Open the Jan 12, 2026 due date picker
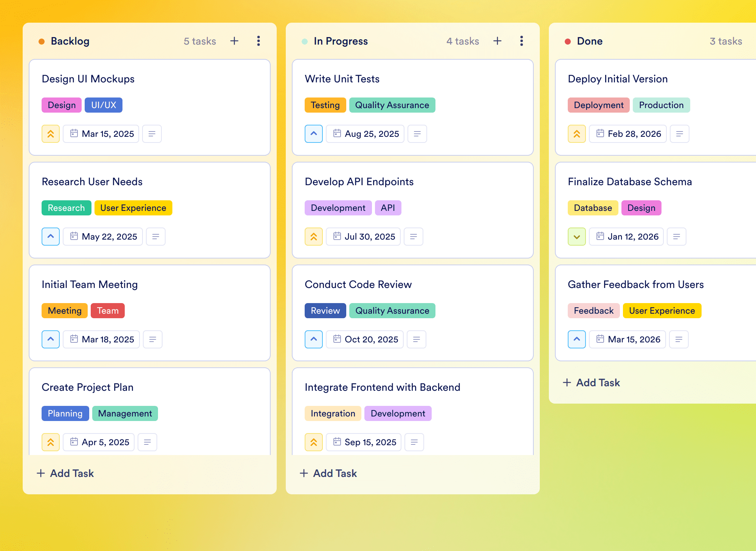The height and width of the screenshot is (551, 756). coord(626,237)
